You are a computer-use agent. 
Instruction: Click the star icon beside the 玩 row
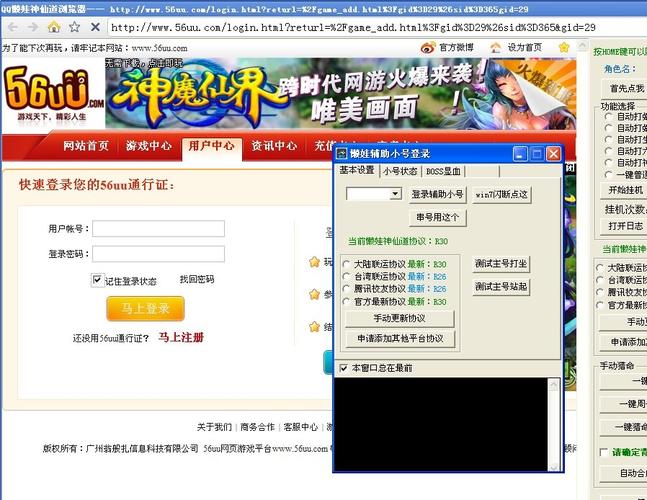click(314, 262)
